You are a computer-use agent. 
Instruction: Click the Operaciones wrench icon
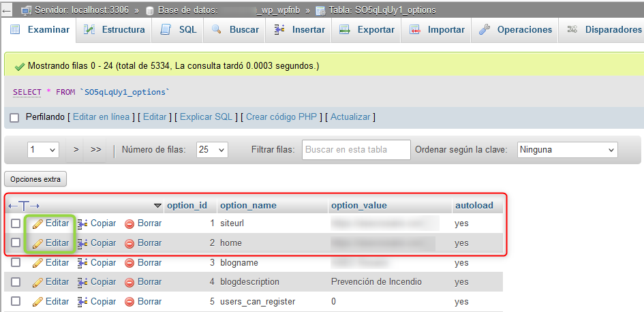tap(485, 30)
